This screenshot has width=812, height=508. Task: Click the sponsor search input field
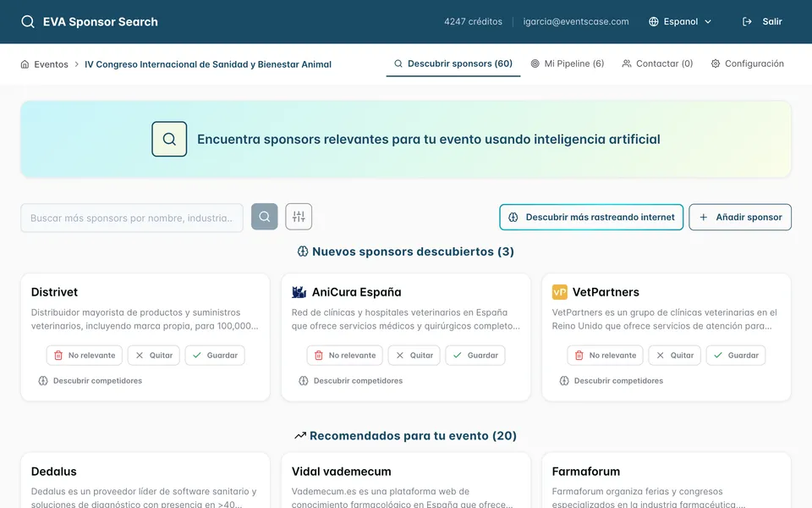coord(131,217)
